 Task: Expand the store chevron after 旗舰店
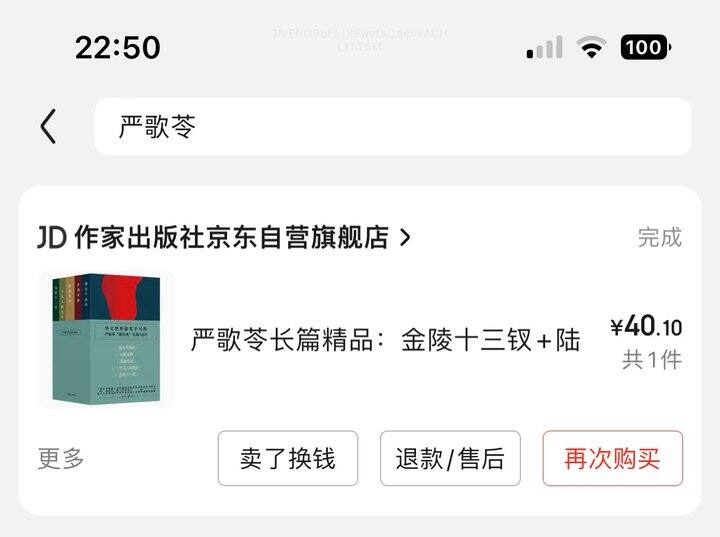(405, 237)
